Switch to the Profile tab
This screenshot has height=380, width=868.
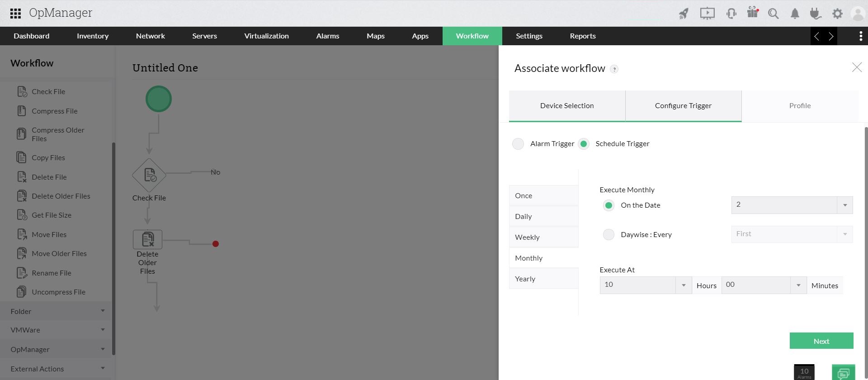(x=800, y=106)
